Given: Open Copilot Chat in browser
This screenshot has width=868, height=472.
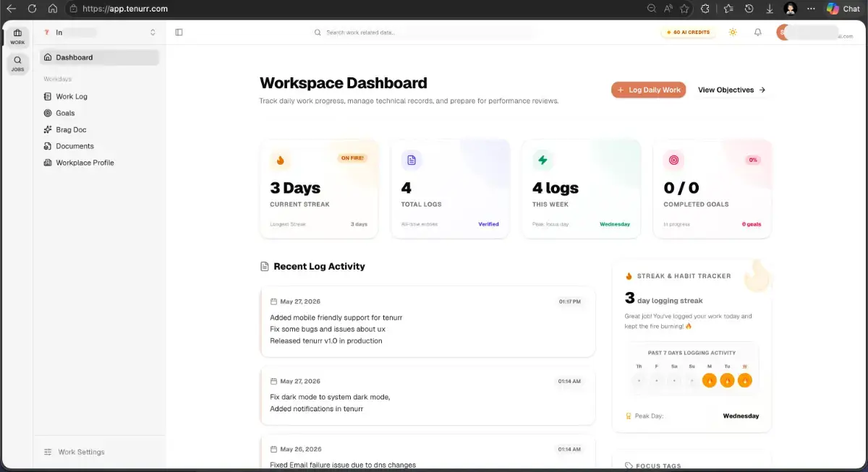Looking at the screenshot, I should (843, 9).
